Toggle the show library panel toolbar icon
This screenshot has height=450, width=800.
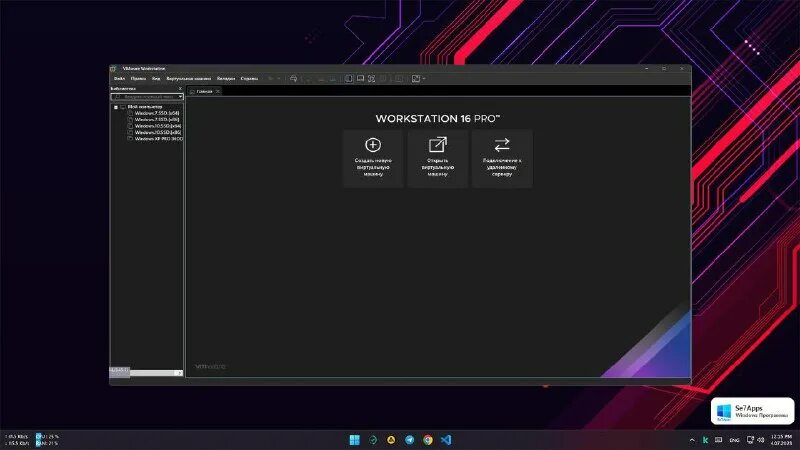point(348,79)
